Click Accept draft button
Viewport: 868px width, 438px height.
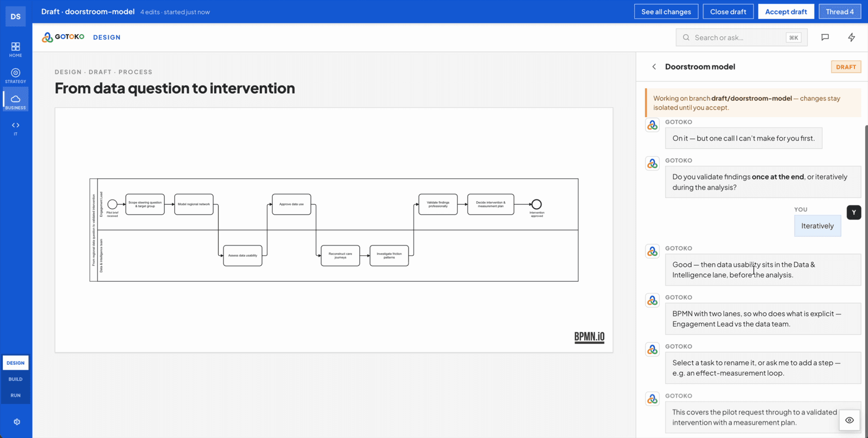786,11
